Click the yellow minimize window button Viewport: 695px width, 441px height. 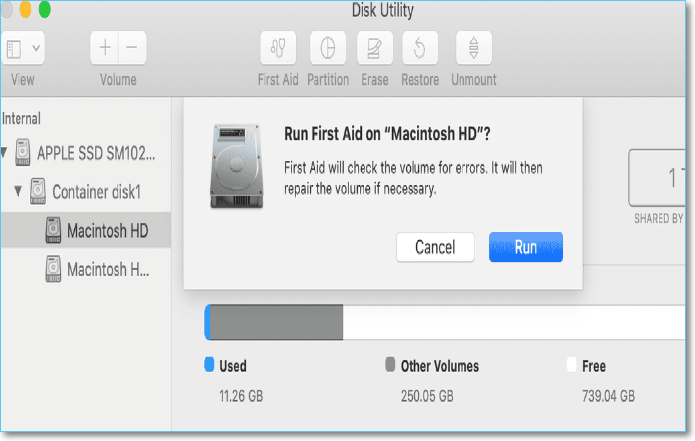point(26,9)
